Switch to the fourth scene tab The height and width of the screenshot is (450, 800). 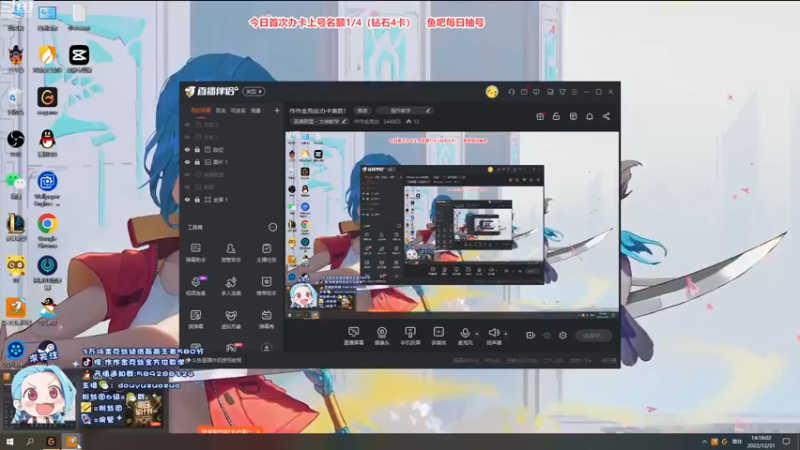(256, 110)
